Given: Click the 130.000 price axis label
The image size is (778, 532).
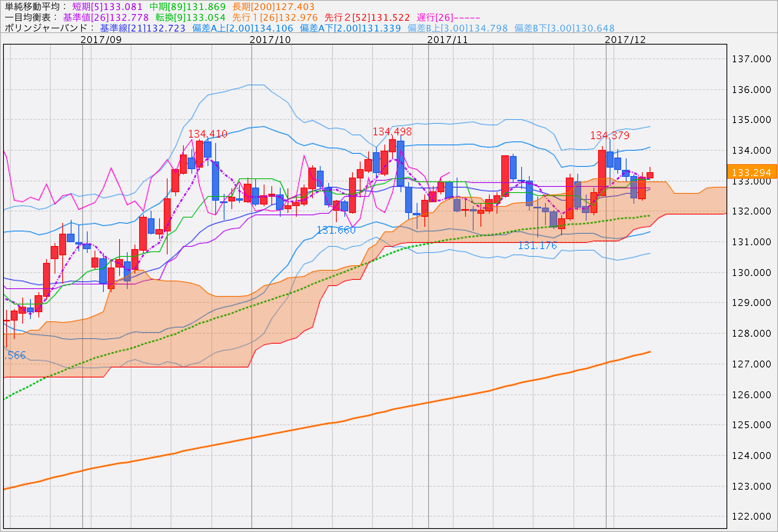Looking at the screenshot, I should coord(751,273).
